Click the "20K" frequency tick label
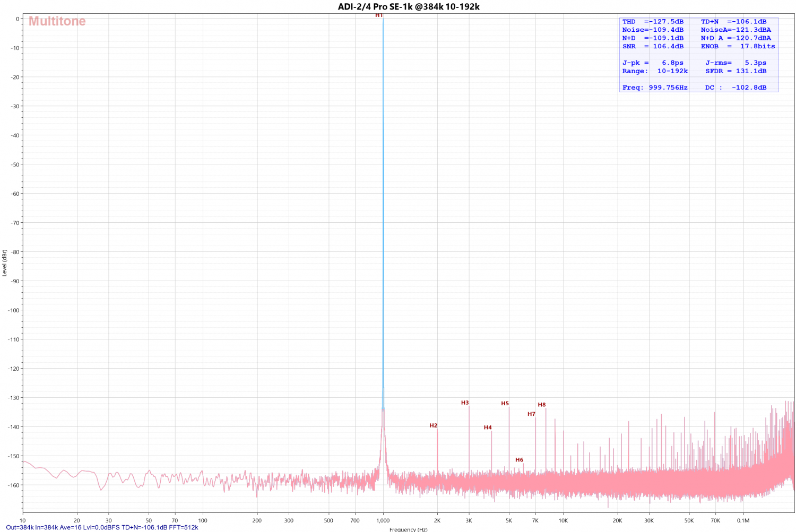This screenshot has width=796, height=532. [x=618, y=520]
